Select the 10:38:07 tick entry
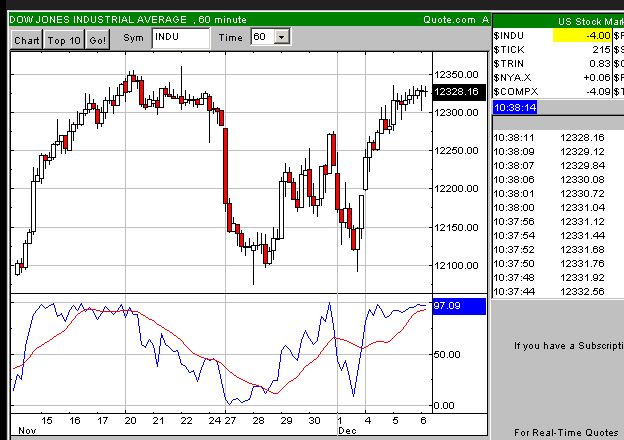The width and height of the screenshot is (624, 440). (558, 165)
